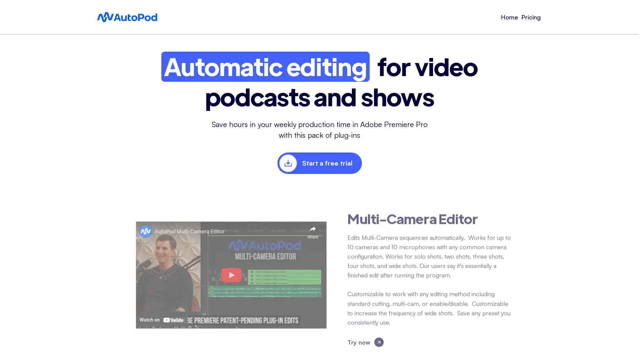Play the AutoPod Multi-Camera Editor video

pyautogui.click(x=231, y=275)
